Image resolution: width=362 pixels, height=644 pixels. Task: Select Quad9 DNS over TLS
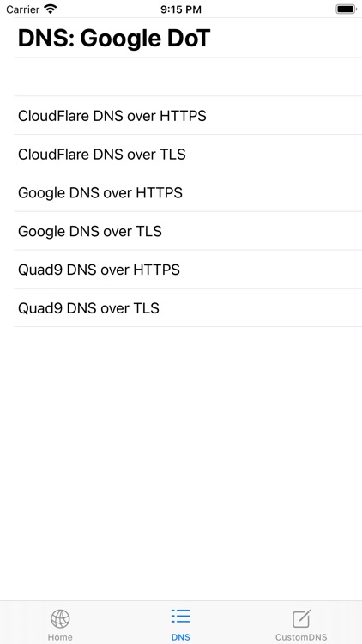pos(188,308)
